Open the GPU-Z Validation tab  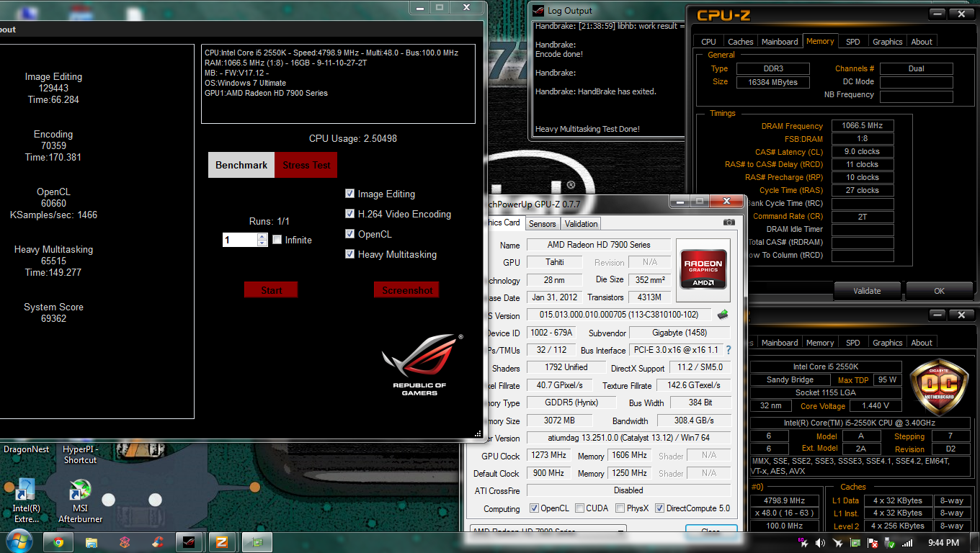point(581,223)
